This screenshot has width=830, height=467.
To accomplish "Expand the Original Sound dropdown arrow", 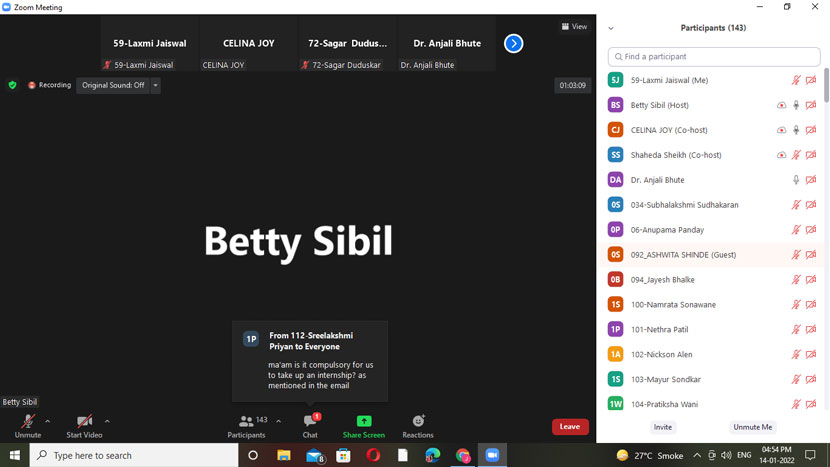I will [x=156, y=85].
